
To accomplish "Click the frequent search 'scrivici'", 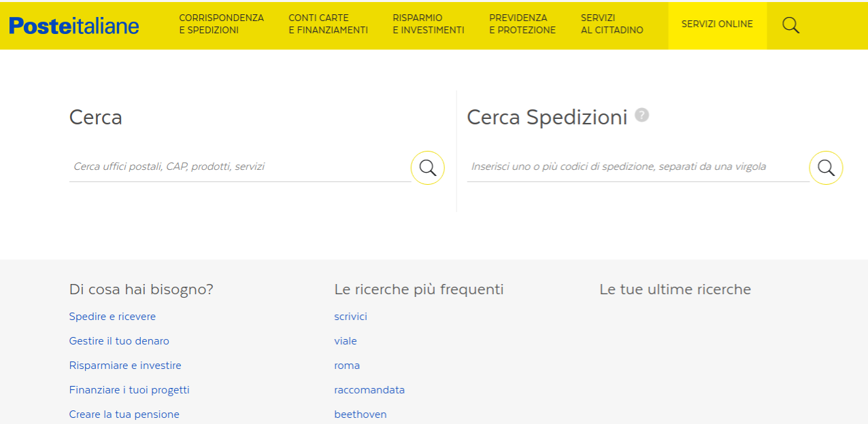I will (x=350, y=316).
